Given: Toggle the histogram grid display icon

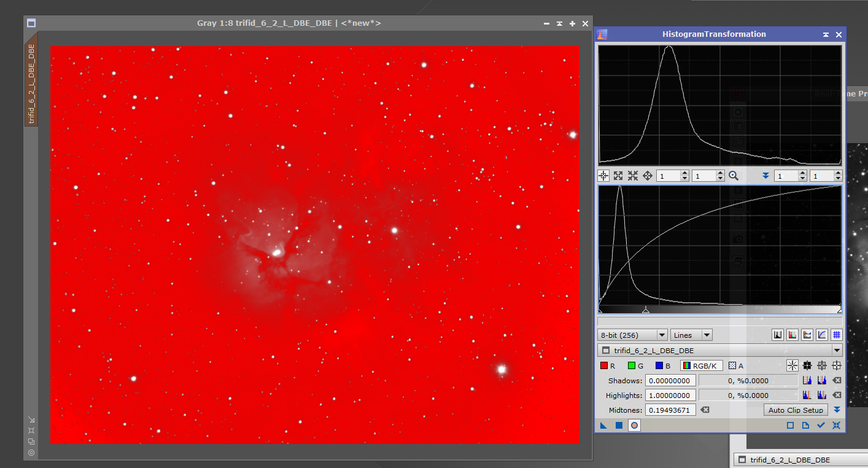Looking at the screenshot, I should pyautogui.click(x=837, y=335).
